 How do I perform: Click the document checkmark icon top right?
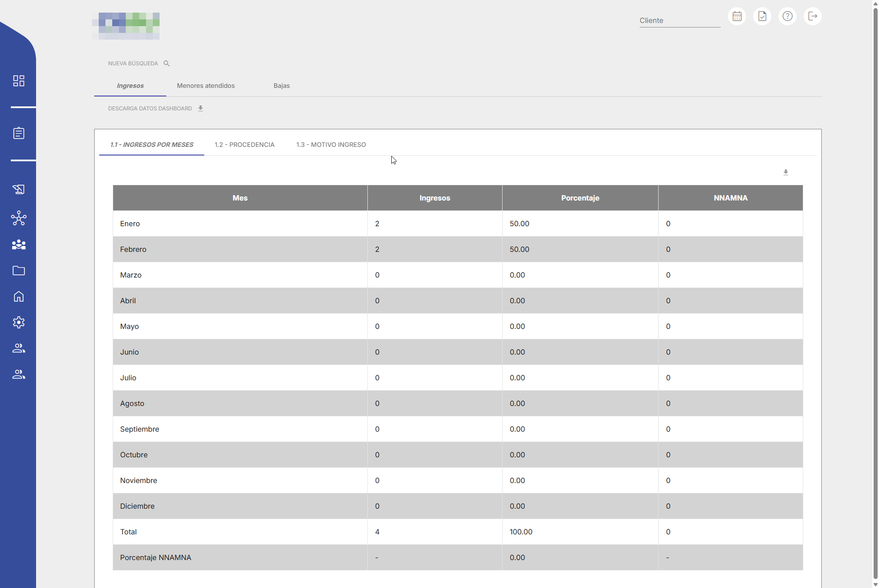pyautogui.click(x=762, y=17)
